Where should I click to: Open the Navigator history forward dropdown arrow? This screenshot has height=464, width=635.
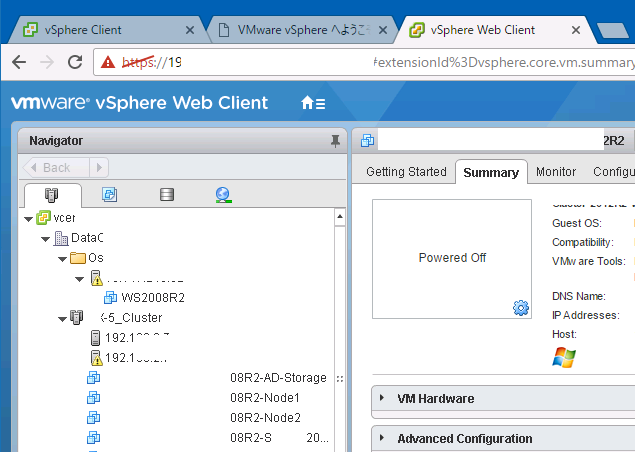(x=99, y=168)
